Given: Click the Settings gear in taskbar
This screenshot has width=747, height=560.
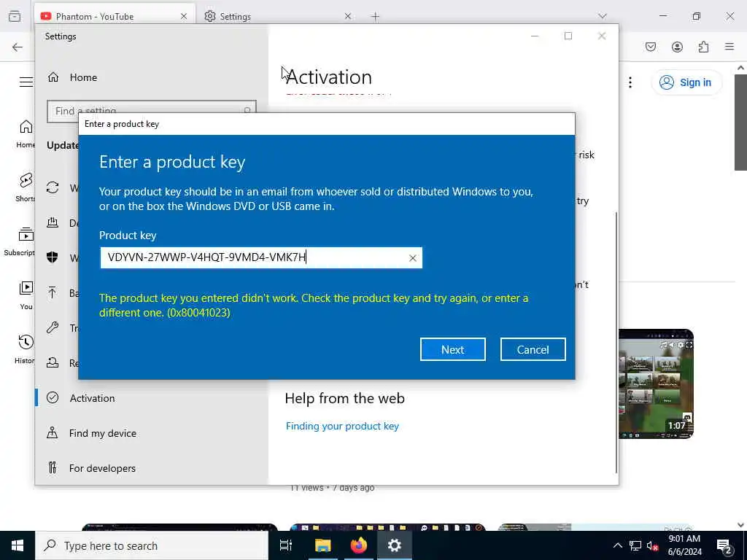Looking at the screenshot, I should tap(395, 545).
